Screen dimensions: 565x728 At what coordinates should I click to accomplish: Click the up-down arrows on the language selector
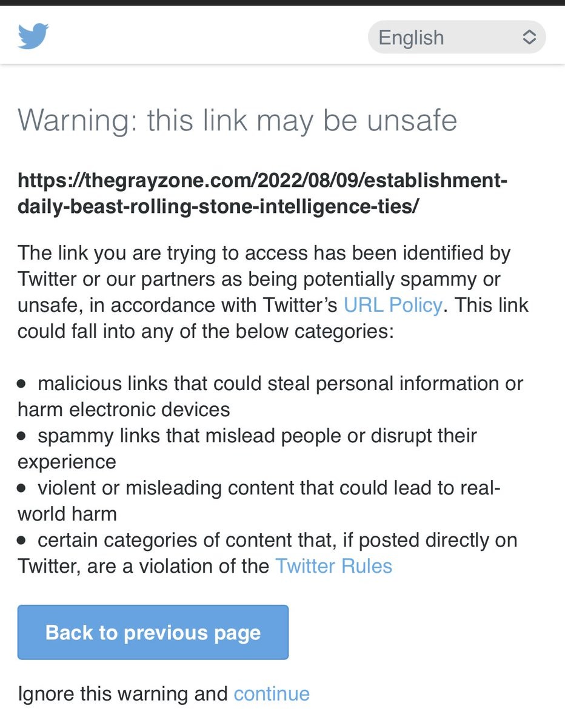529,38
